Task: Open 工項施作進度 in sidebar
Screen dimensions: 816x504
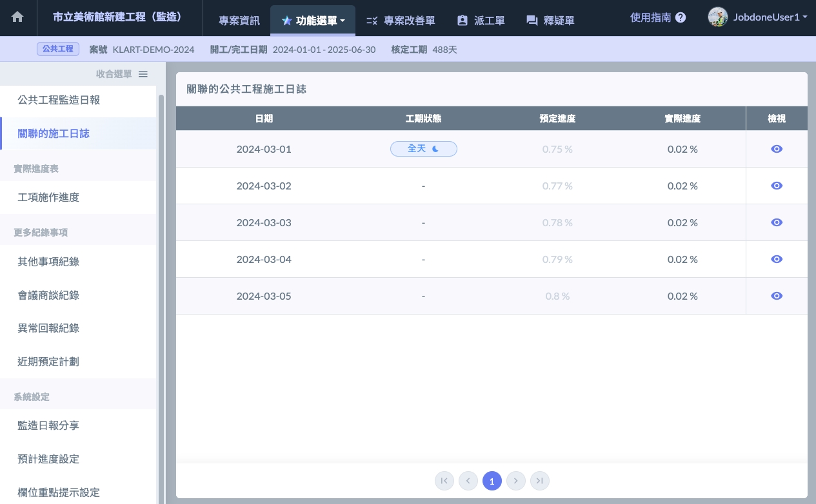Action: pos(48,197)
